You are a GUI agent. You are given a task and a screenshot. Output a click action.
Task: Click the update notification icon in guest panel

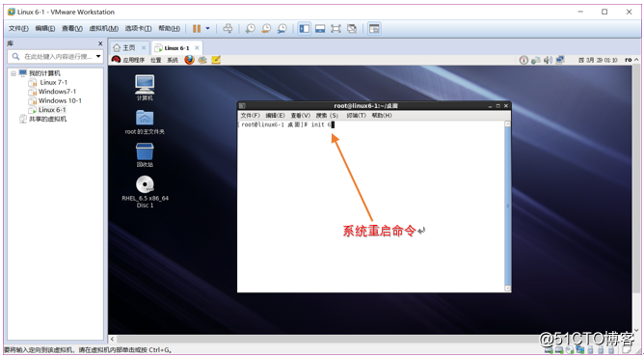523,61
